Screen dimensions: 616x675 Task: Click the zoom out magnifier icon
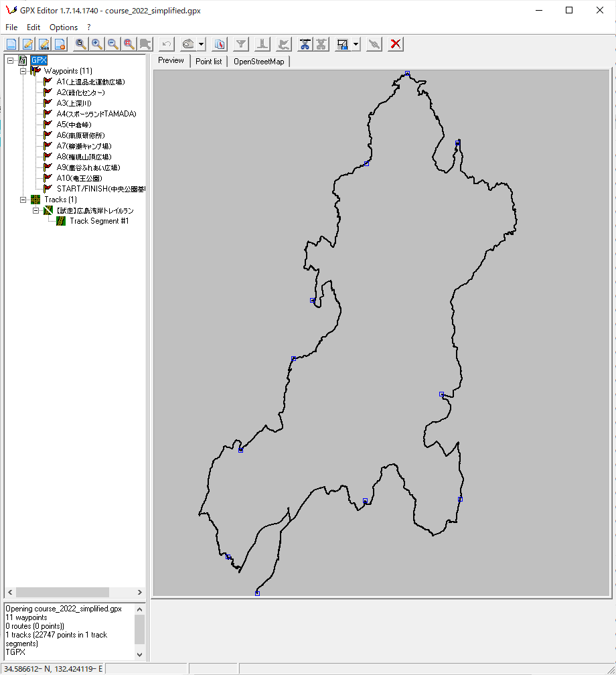point(113,44)
